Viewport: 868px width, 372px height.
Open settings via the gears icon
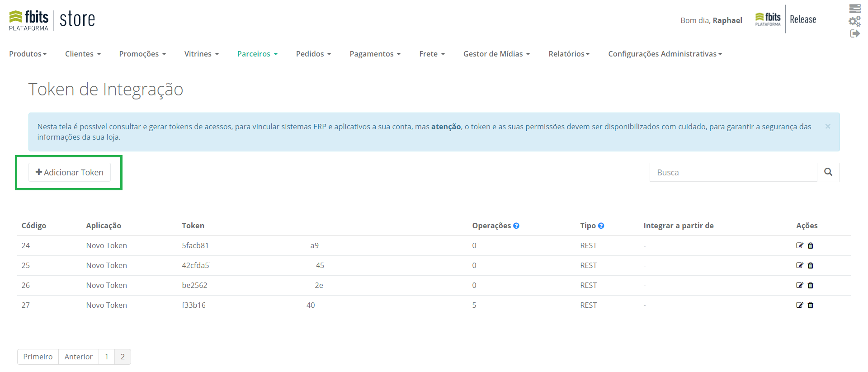(854, 21)
